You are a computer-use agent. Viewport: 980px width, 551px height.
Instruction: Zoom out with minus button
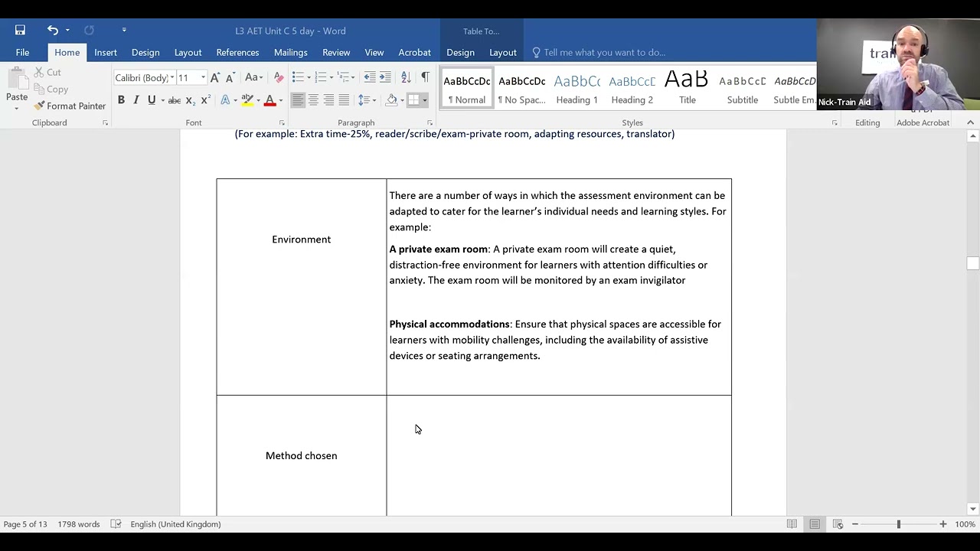click(855, 524)
